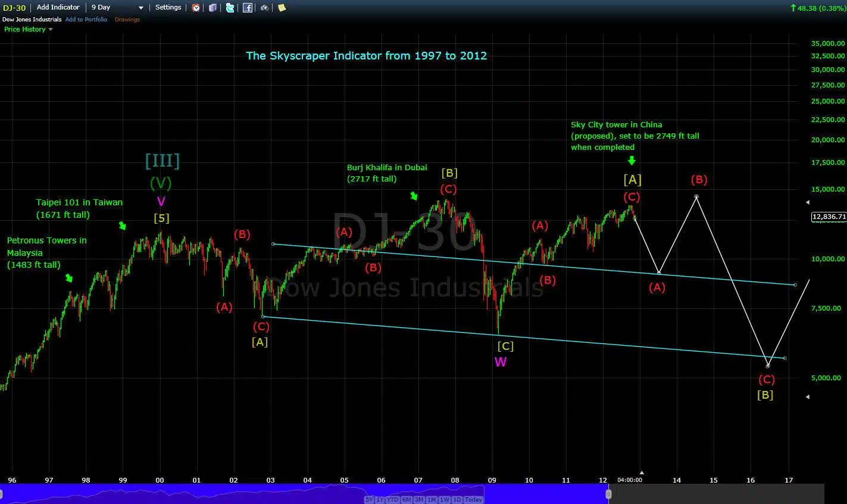The height and width of the screenshot is (504, 847).
Task: Share chart via Twitter bird icon
Action: (x=230, y=8)
